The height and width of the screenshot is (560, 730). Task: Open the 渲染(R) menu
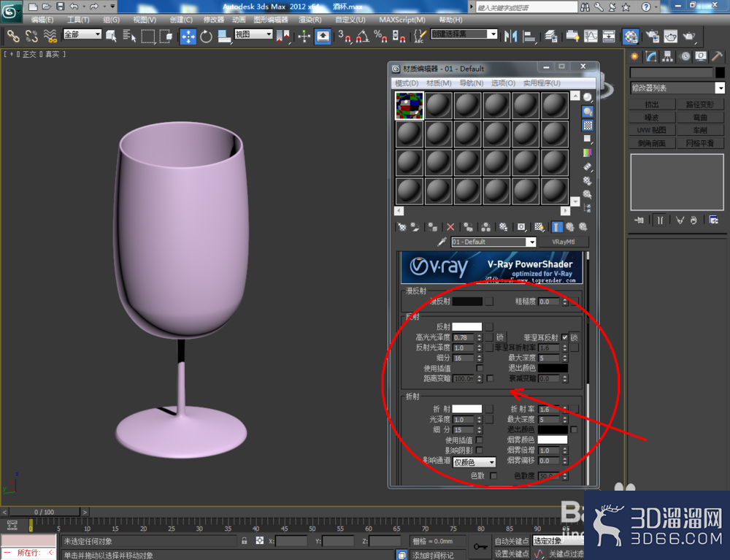tap(310, 20)
